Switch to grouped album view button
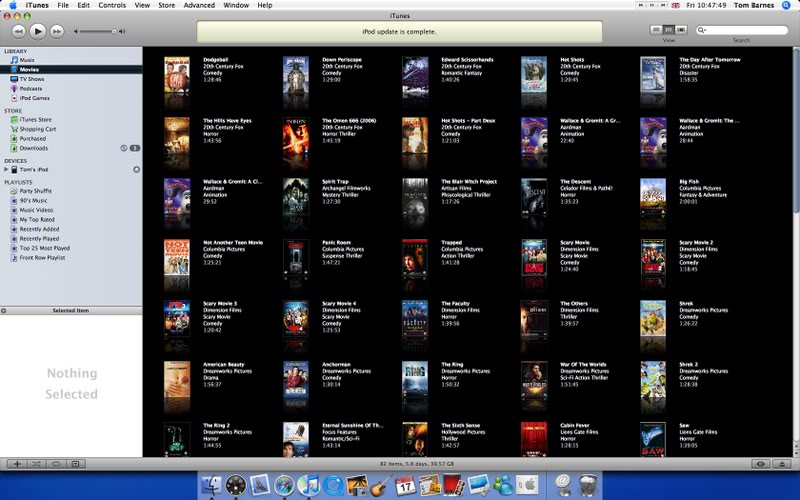 click(669, 30)
